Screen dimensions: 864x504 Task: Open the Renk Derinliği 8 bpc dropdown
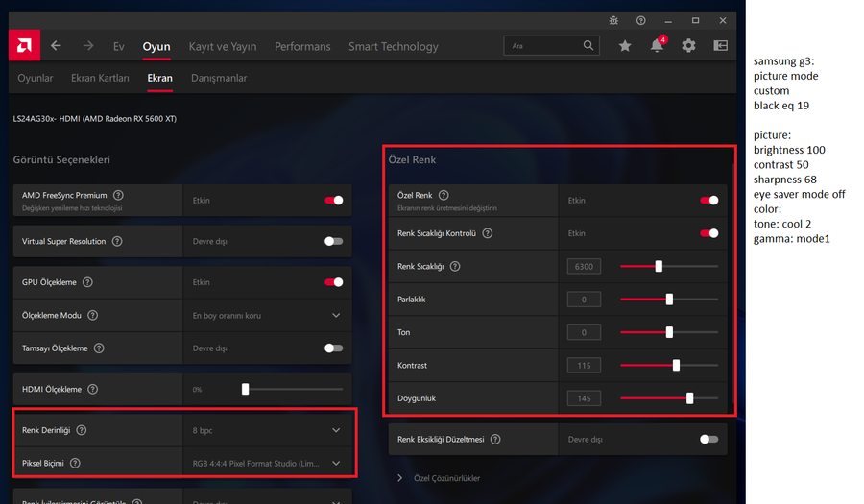(x=336, y=431)
